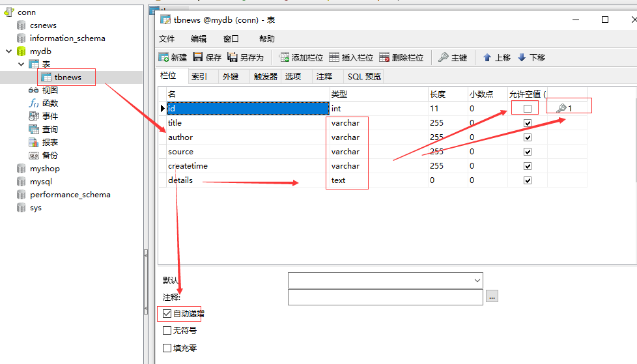Open the Help (帮助) menu
Image resolution: width=637 pixels, height=364 pixels.
pyautogui.click(x=267, y=38)
